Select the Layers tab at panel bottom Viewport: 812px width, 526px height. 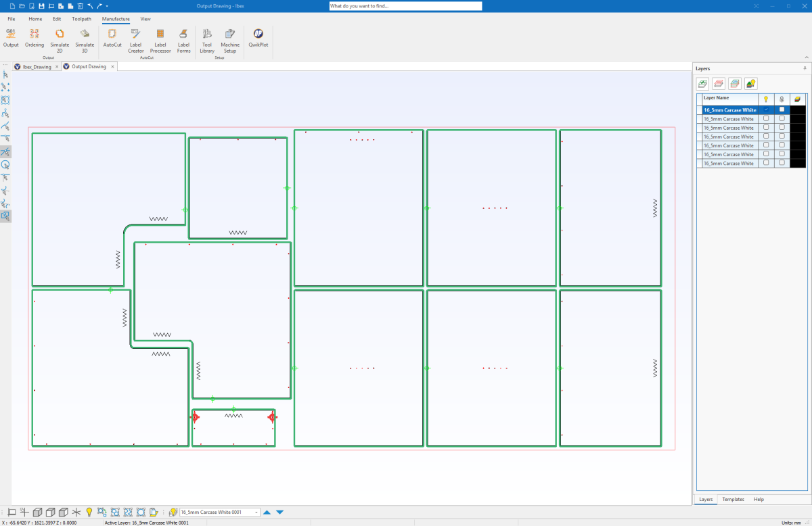click(706, 499)
